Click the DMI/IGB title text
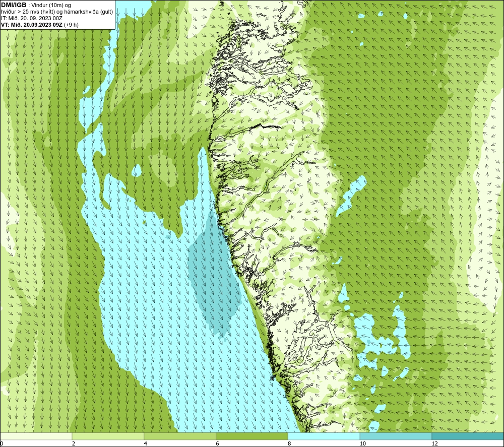 pyautogui.click(x=14, y=5)
